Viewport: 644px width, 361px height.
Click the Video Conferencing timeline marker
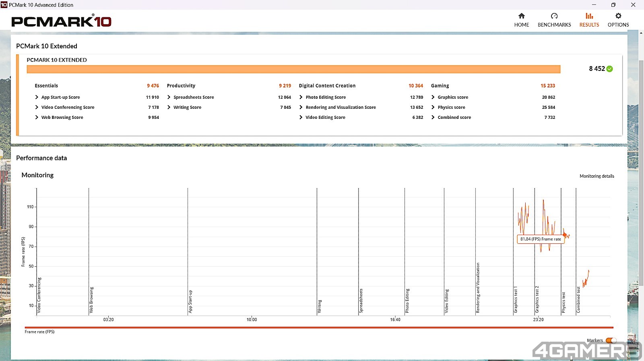click(39, 295)
